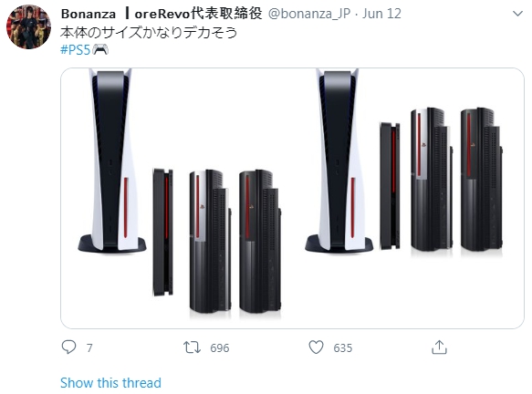Click the 635 likes count

pos(343,347)
